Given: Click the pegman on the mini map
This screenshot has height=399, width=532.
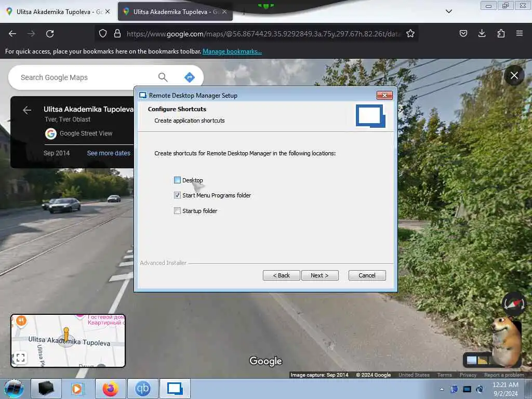Looking at the screenshot, I should point(66,335).
